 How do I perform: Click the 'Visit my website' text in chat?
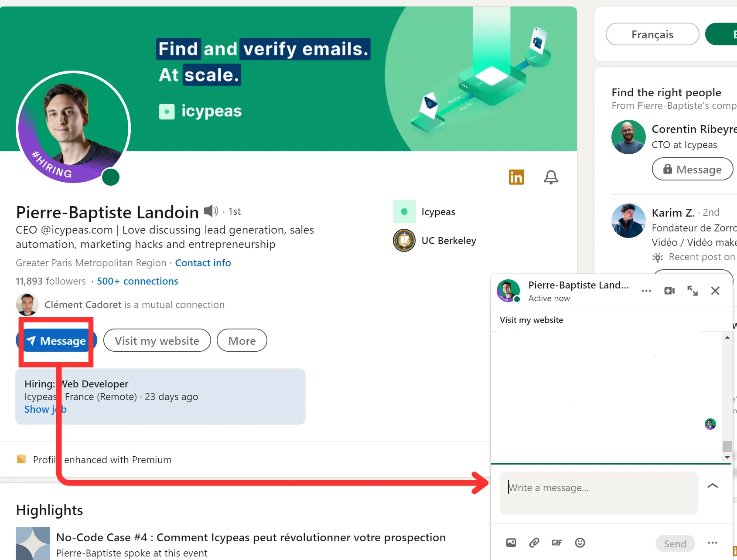pos(531,320)
